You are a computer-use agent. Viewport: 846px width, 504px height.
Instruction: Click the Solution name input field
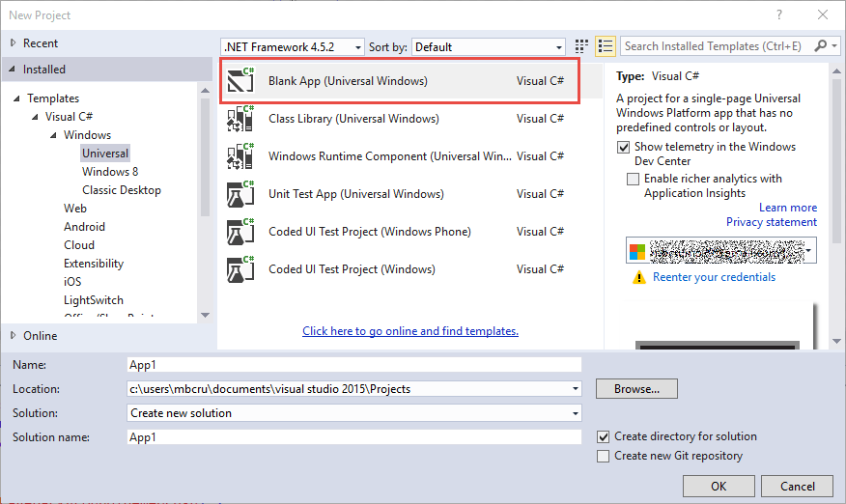(x=354, y=437)
